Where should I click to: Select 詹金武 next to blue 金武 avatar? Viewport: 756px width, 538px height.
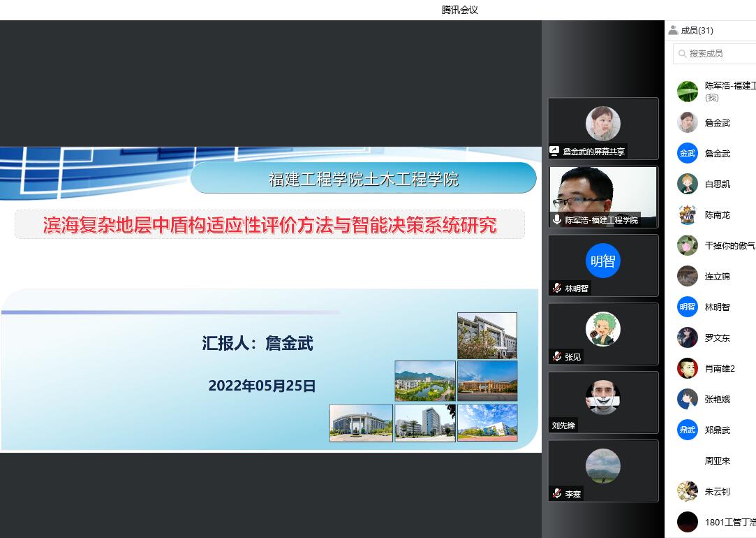point(717,154)
